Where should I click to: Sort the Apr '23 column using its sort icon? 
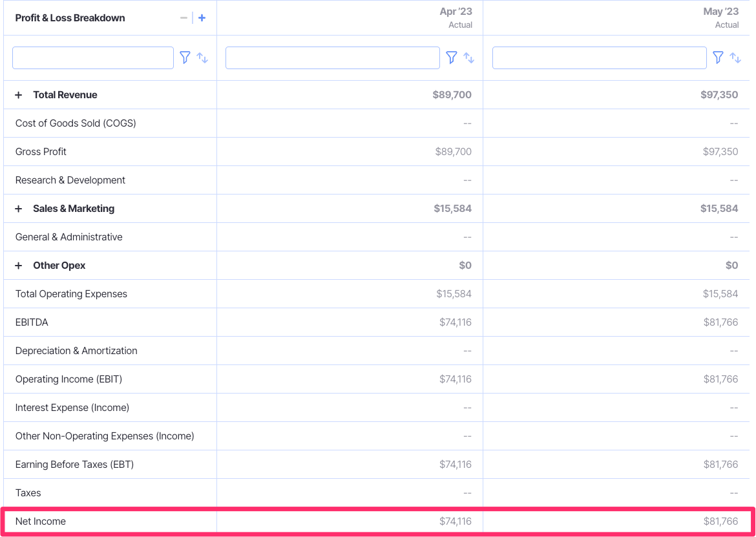468,59
